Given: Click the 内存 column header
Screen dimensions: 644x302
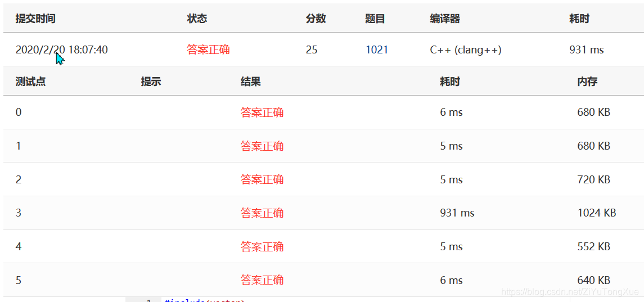Looking at the screenshot, I should (x=587, y=82).
